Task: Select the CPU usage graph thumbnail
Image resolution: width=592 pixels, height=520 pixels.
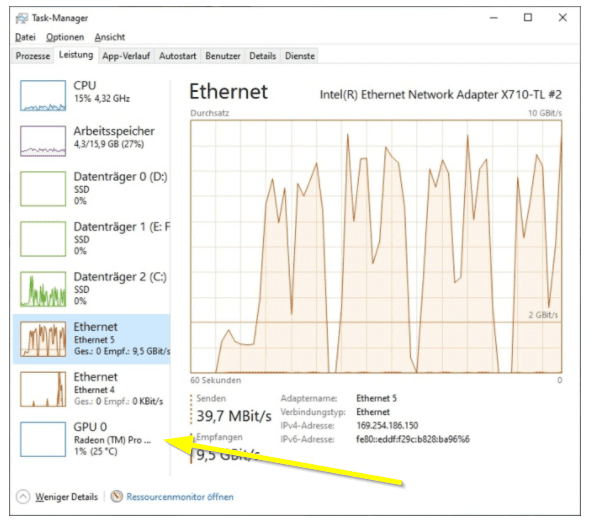Action: pos(43,96)
